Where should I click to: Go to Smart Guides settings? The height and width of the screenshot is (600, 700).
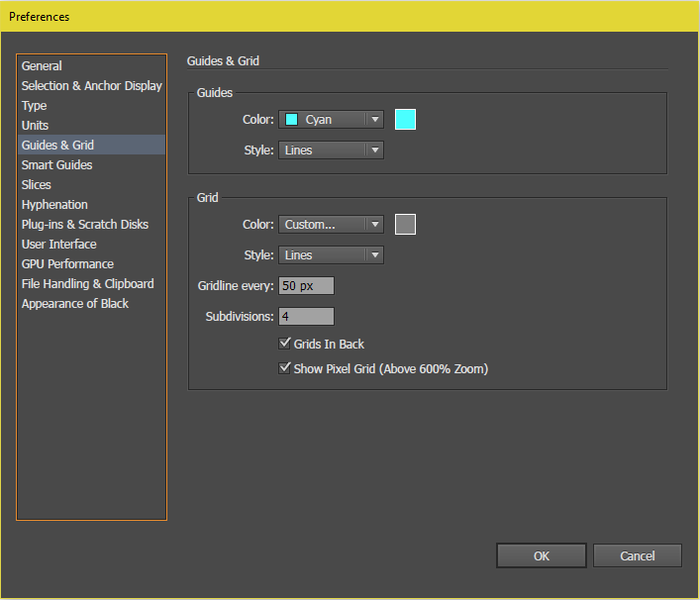[x=56, y=165]
